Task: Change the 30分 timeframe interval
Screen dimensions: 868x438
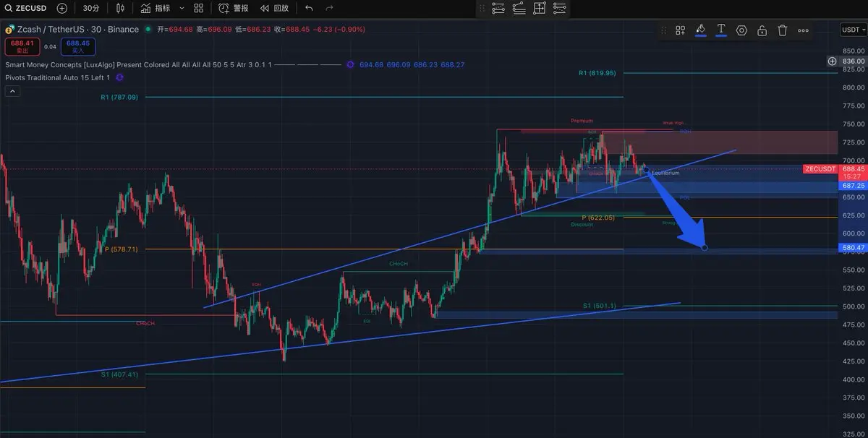Action: (91, 8)
